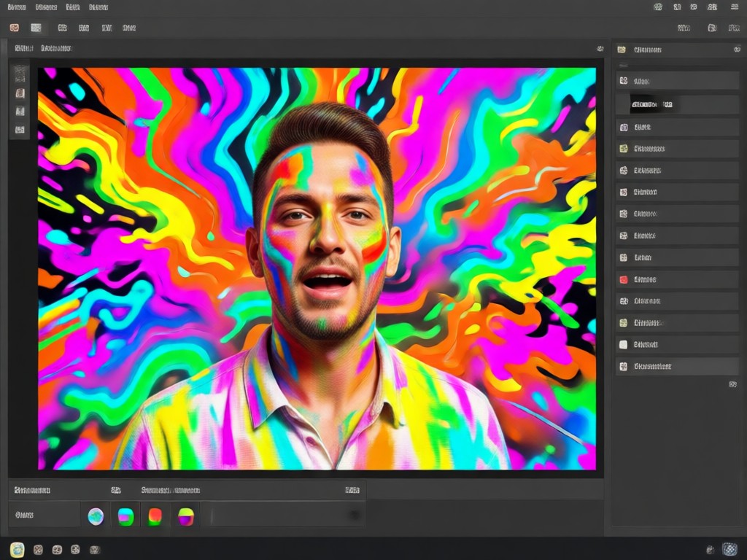Image resolution: width=747 pixels, height=560 pixels.
Task: Click the small icon below the right panel list
Action: 732,384
